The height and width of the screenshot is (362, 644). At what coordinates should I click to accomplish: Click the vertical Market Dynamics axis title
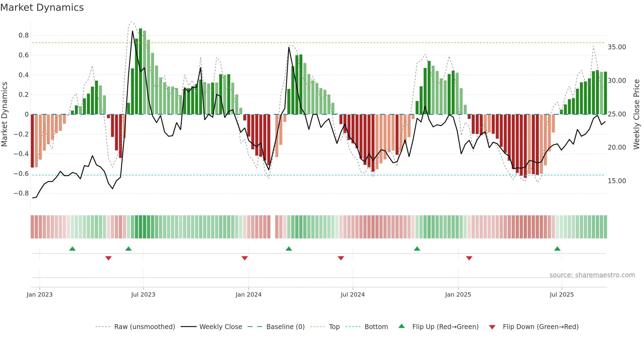click(x=4, y=114)
